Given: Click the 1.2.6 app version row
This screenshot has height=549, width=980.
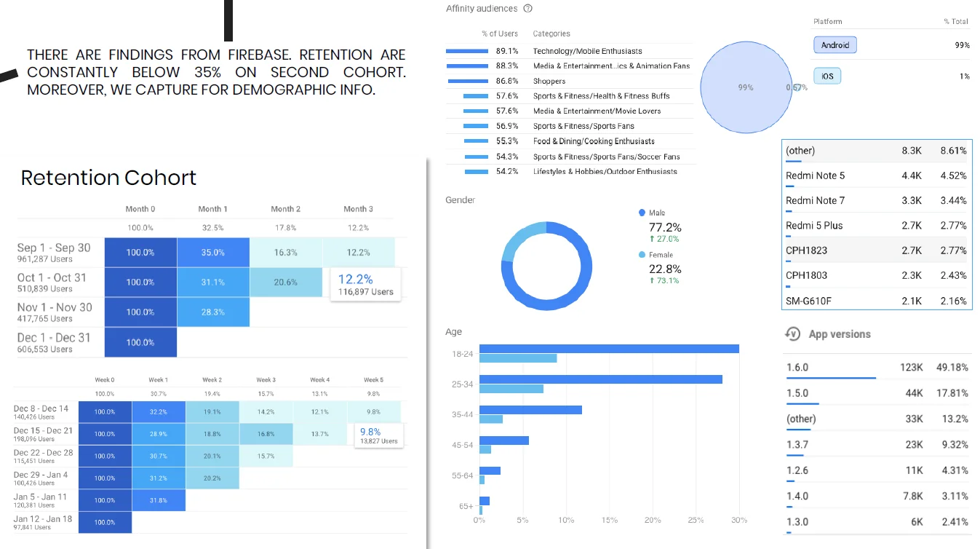Looking at the screenshot, I should tap(877, 471).
